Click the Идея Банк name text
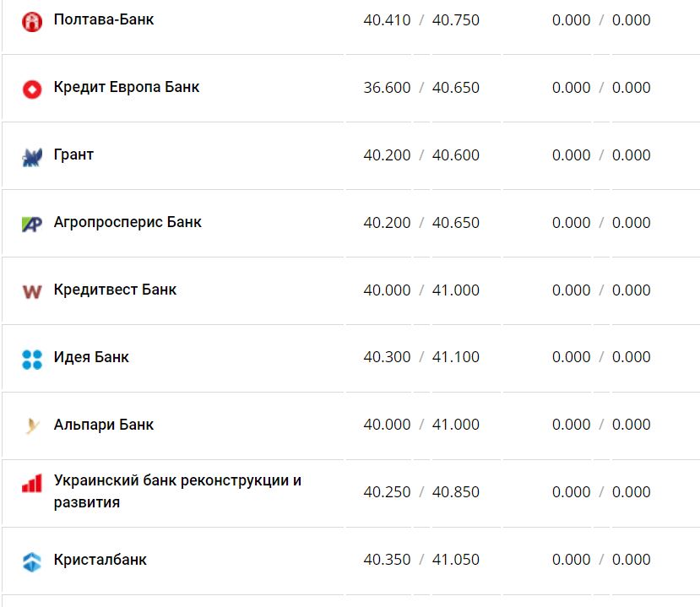 [x=90, y=357]
